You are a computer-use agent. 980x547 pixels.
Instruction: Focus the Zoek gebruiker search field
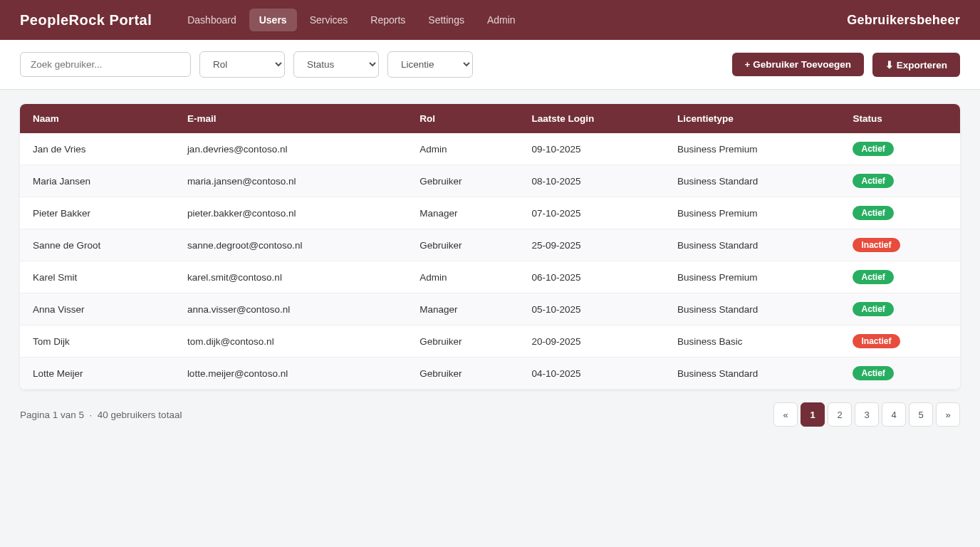click(105, 64)
